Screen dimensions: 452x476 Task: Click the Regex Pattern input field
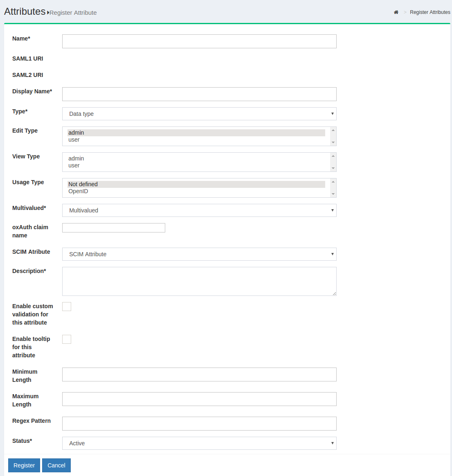[199, 424]
